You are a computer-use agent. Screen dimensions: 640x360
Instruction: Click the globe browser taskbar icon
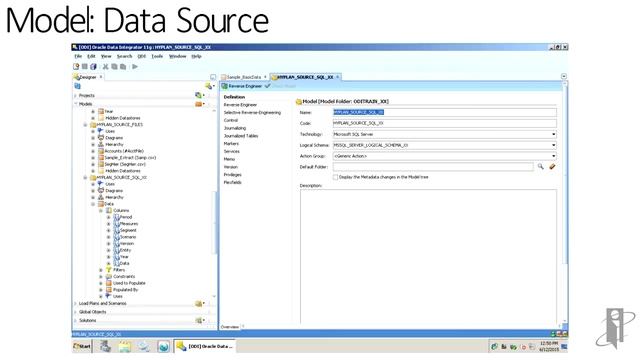164,346
